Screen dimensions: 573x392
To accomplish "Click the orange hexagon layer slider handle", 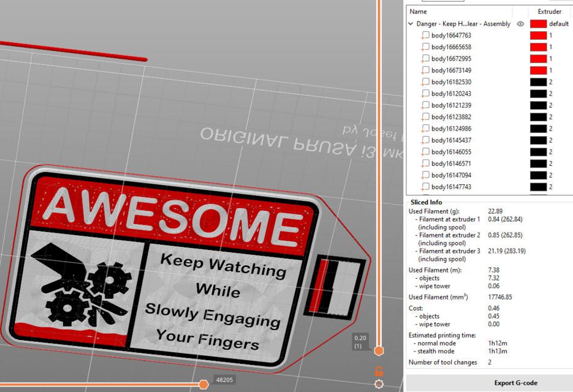I will coord(379,350).
